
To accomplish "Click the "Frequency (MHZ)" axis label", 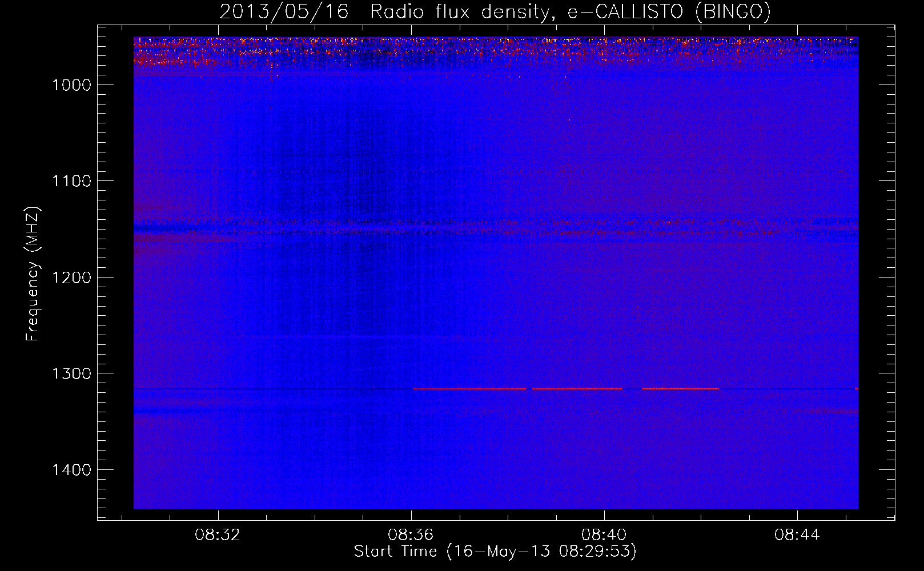I will 33,274.
